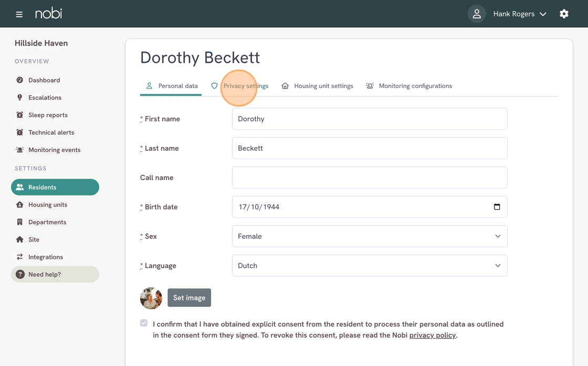The height and width of the screenshot is (366, 588).
Task: Open the settings gear icon
Action: [564, 14]
